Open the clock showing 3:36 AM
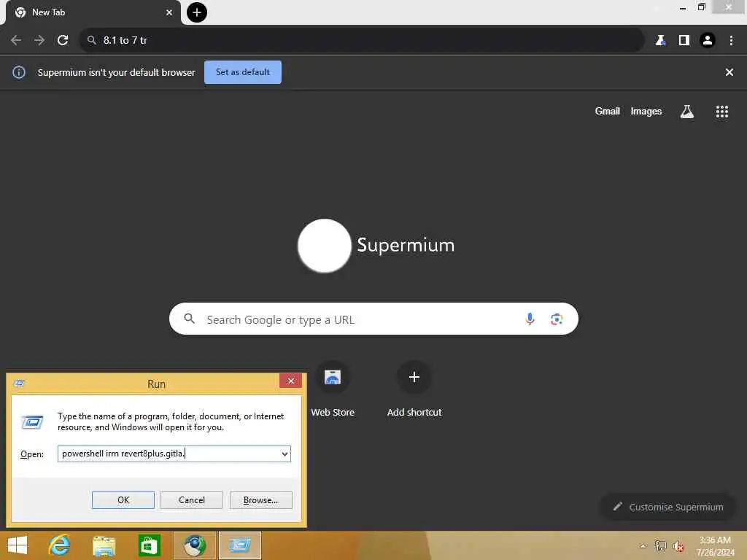747x560 pixels. 715,546
